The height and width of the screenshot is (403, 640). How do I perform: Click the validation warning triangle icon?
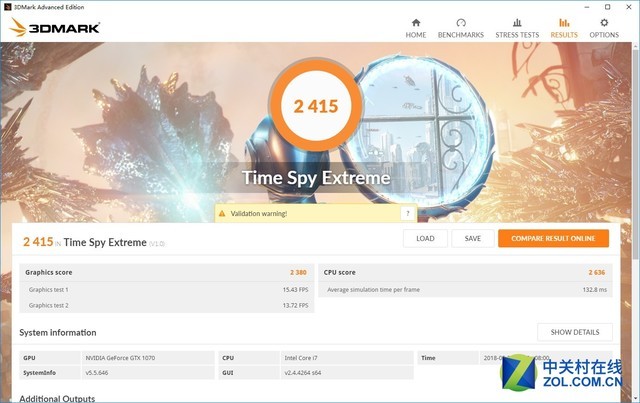coord(222,214)
